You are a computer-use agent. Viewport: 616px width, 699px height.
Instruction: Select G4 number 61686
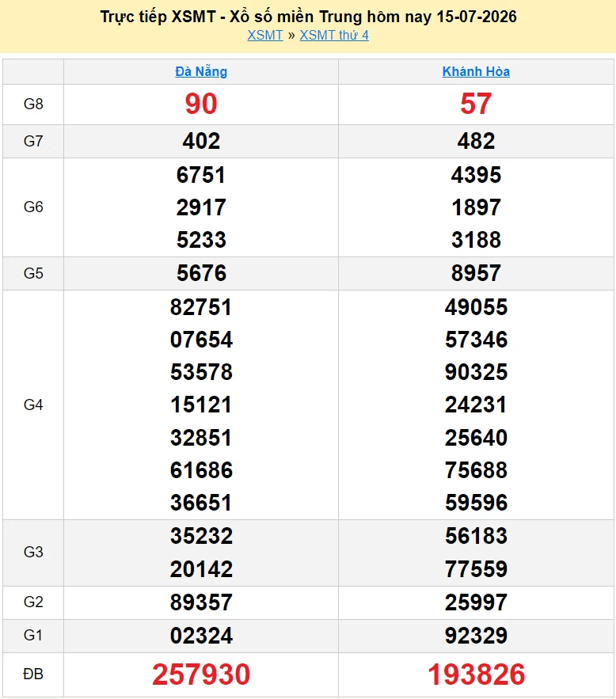pos(201,470)
